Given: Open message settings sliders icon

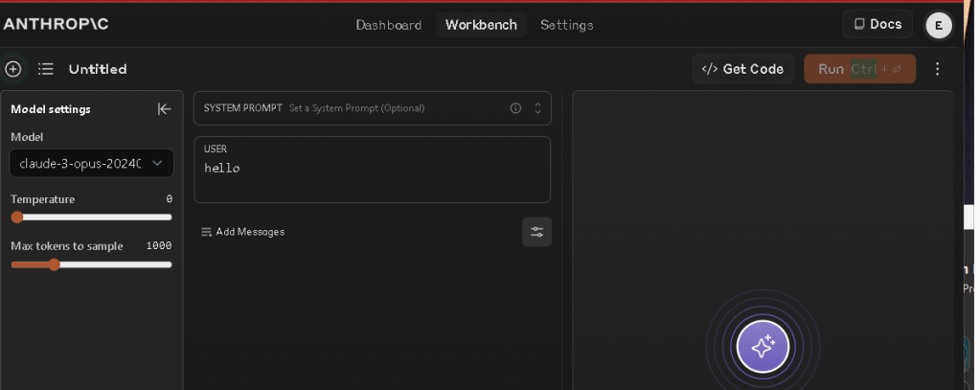Looking at the screenshot, I should (x=536, y=232).
